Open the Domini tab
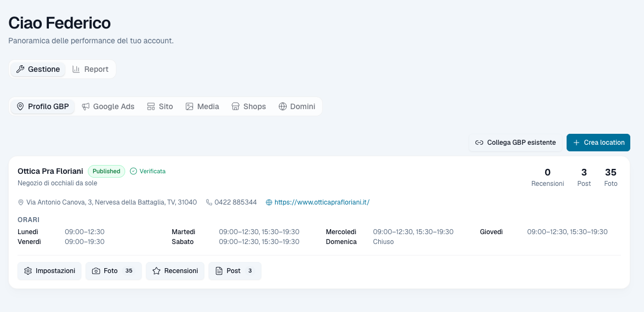The image size is (644, 312). pos(296,106)
